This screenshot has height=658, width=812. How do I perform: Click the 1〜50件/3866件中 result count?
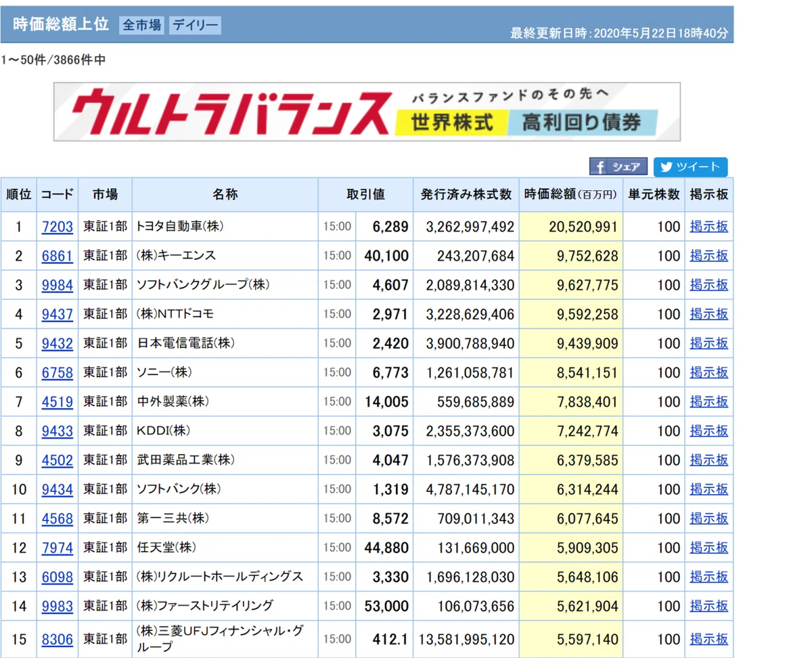coord(53,60)
